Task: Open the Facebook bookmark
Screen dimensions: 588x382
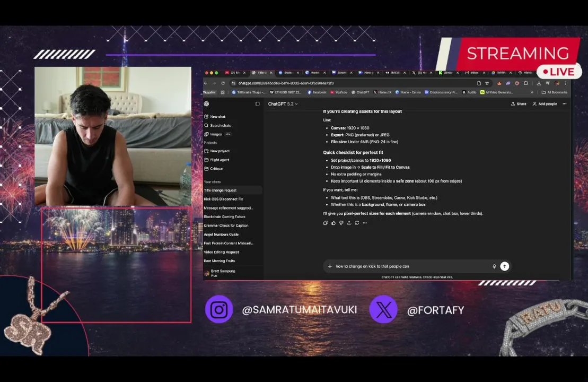Action: [x=317, y=92]
